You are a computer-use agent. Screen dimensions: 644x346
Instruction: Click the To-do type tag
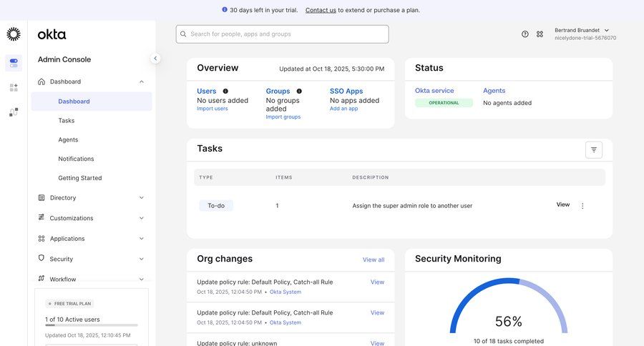(x=216, y=206)
